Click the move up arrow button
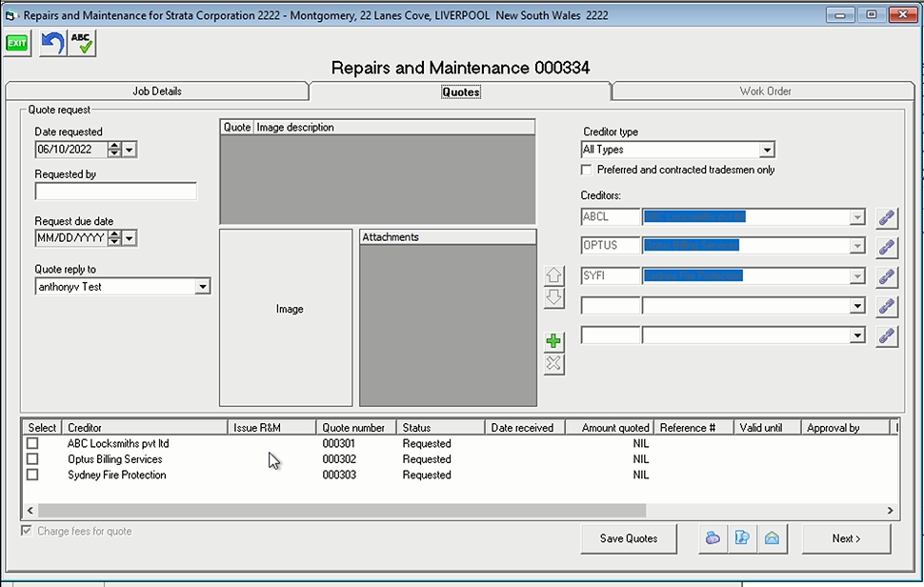924x587 pixels. [553, 275]
